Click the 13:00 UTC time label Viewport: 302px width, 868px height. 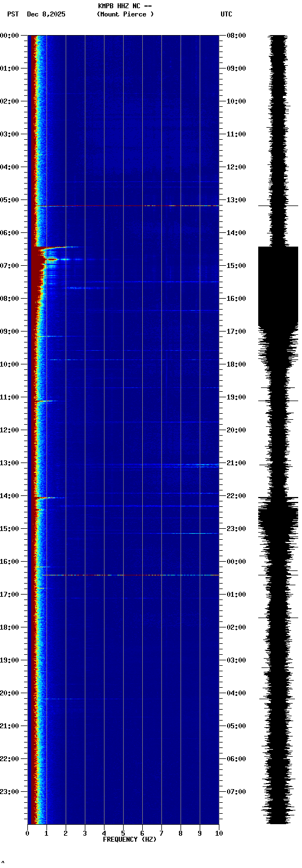pyautogui.click(x=236, y=200)
